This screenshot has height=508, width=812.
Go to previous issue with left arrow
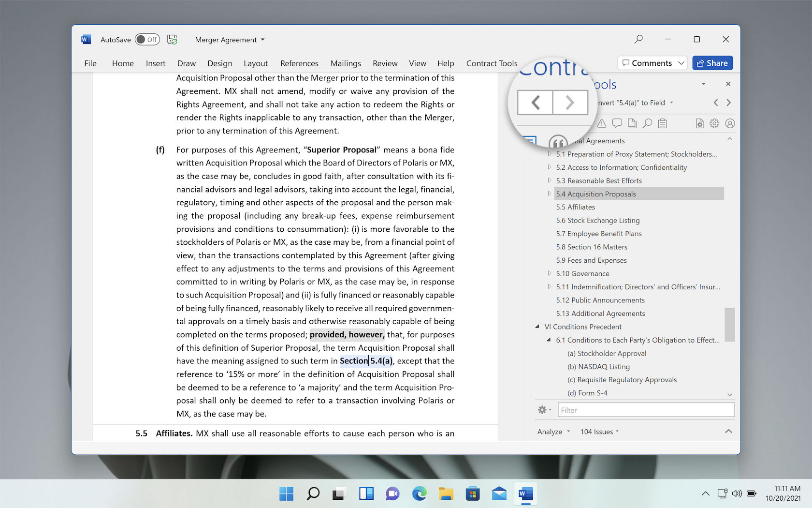click(716, 103)
